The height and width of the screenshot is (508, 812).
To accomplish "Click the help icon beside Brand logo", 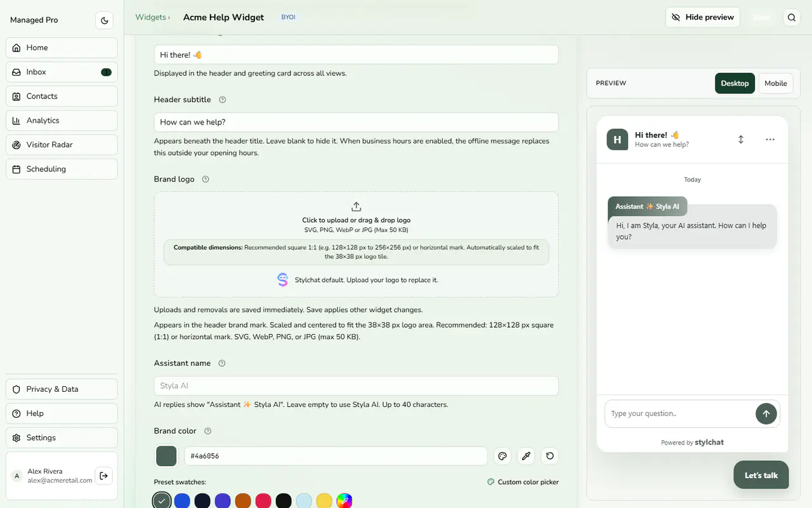I will pyautogui.click(x=205, y=179).
